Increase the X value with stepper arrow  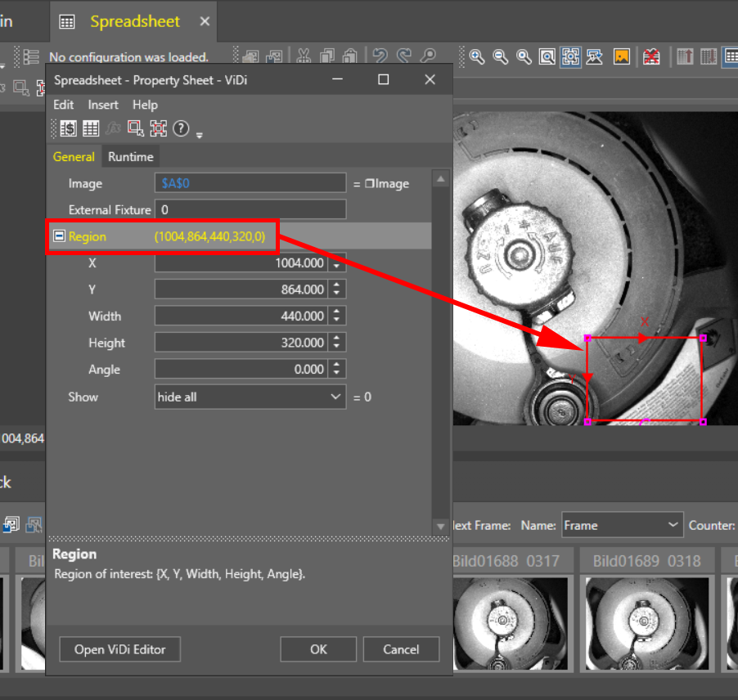(337, 258)
